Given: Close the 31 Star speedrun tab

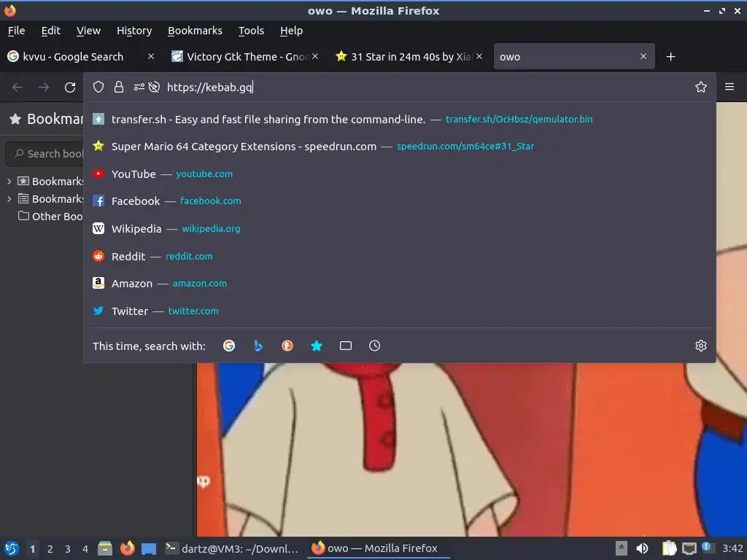Looking at the screenshot, I should [x=479, y=57].
